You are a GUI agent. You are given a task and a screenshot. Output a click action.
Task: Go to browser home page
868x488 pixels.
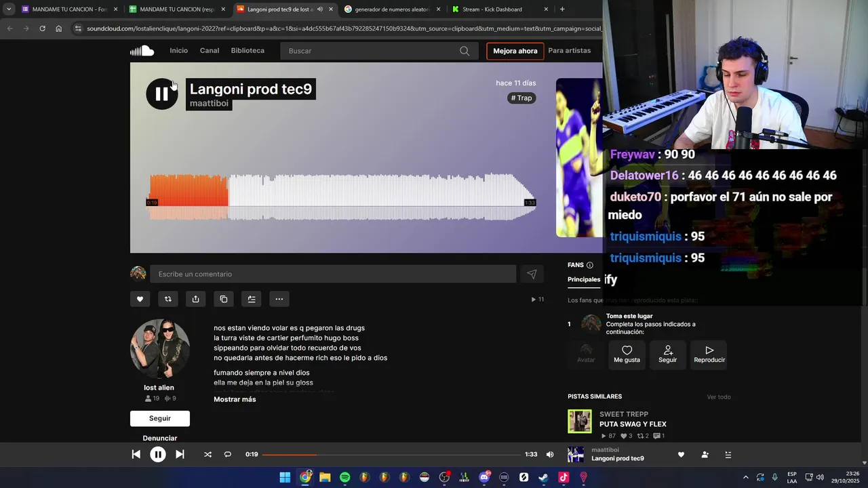coord(58,28)
